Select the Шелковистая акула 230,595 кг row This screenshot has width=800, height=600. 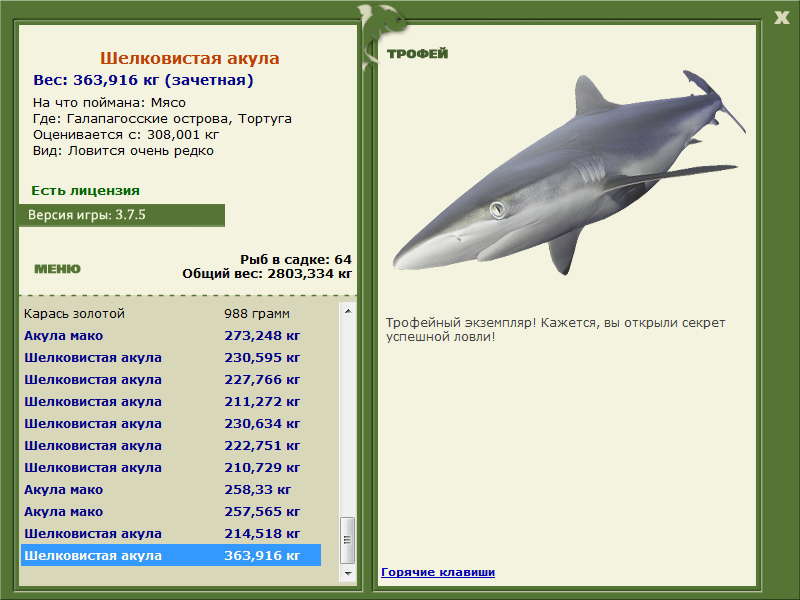click(x=171, y=357)
